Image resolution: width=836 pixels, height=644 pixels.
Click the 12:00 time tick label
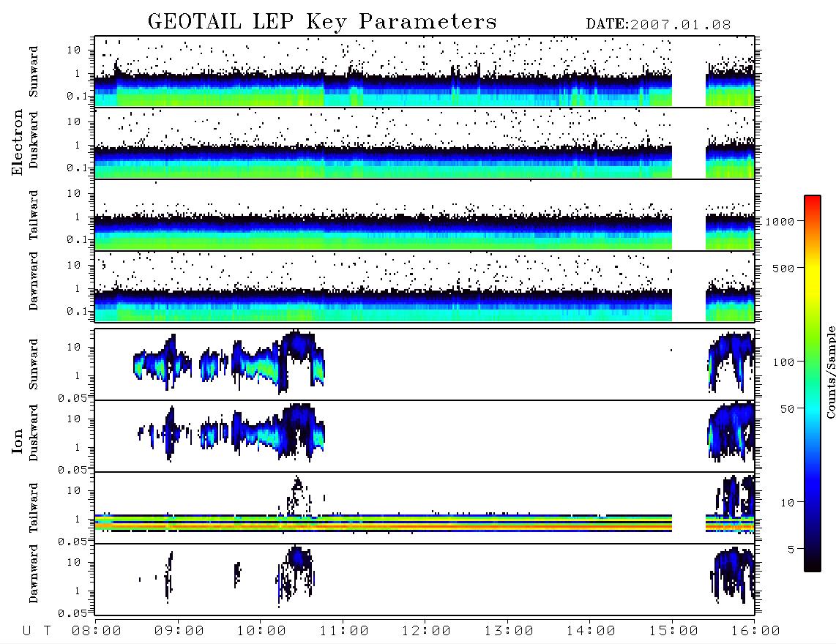click(x=426, y=631)
